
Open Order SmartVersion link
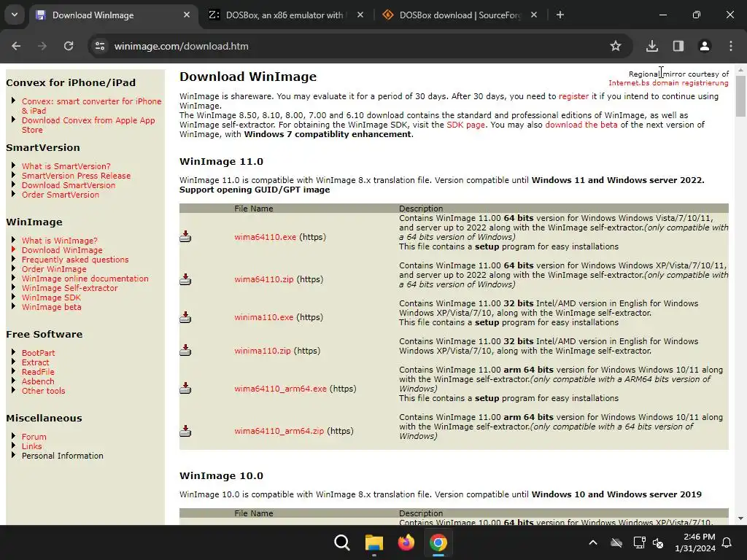[x=60, y=195]
